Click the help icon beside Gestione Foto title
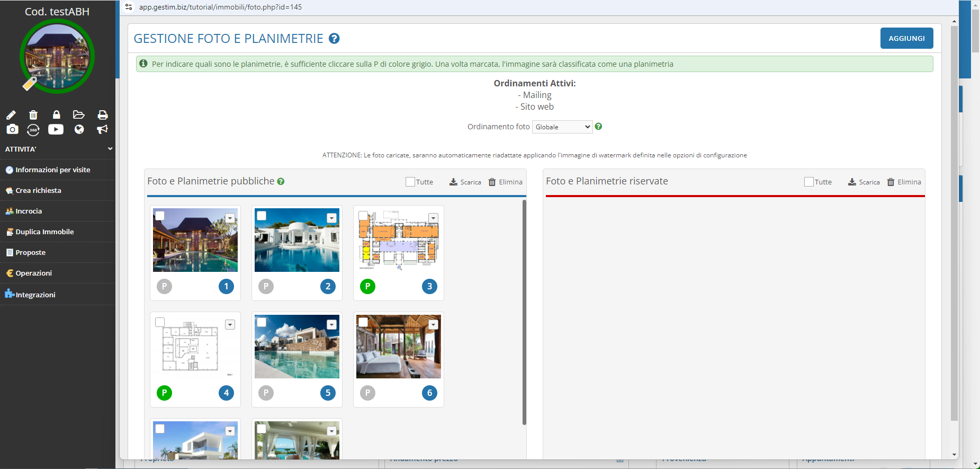This screenshot has width=980, height=469. [x=334, y=39]
